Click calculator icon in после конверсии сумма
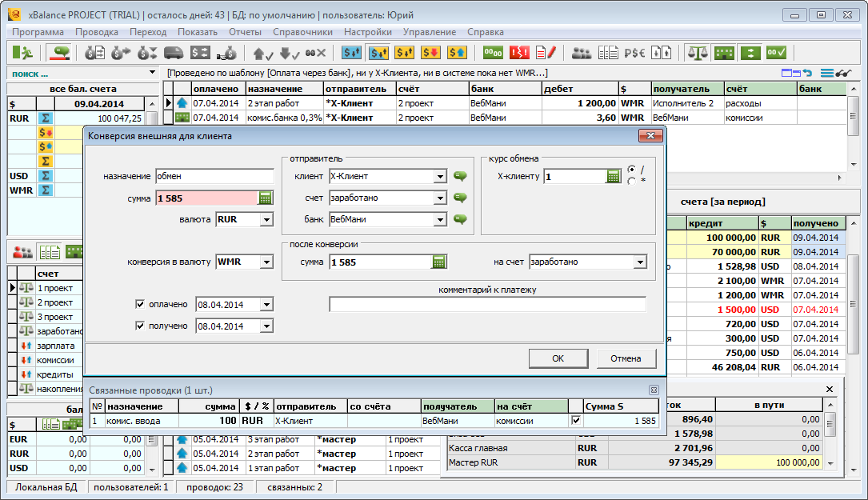Viewport: 868px width, 500px height. click(x=438, y=262)
